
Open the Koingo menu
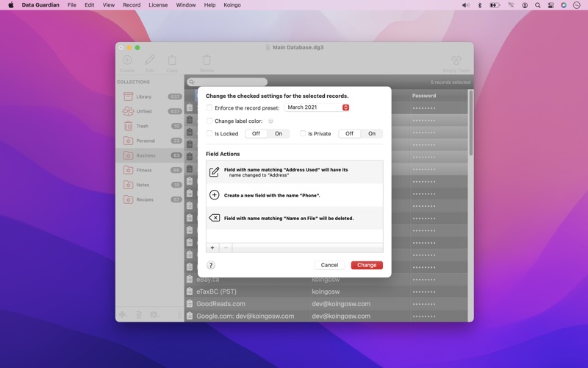(232, 5)
